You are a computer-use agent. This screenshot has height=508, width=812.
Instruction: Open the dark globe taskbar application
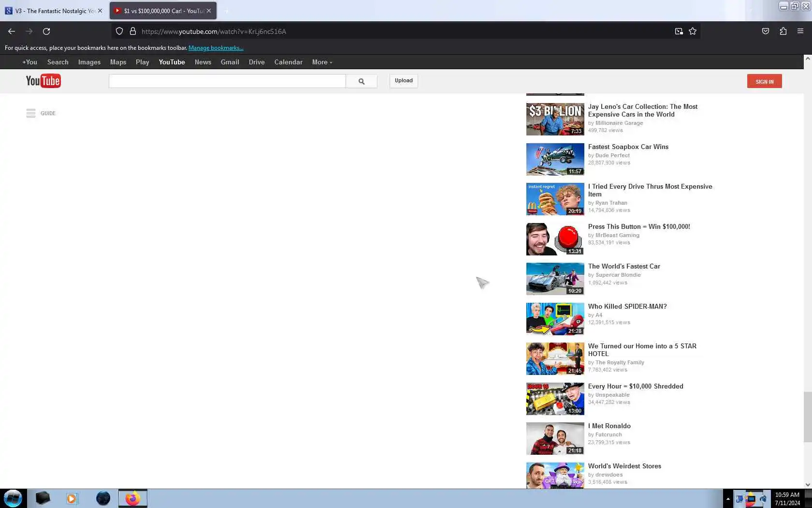point(103,498)
